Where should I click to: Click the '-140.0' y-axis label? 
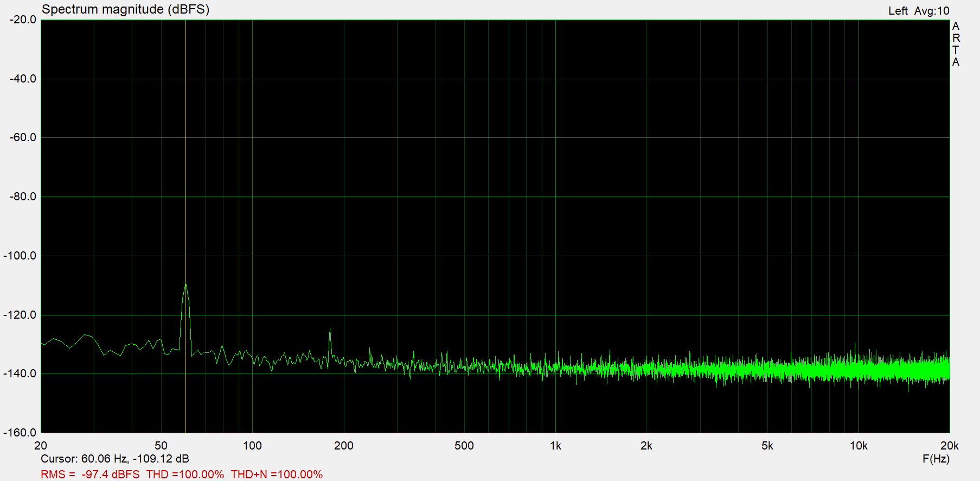pos(21,374)
